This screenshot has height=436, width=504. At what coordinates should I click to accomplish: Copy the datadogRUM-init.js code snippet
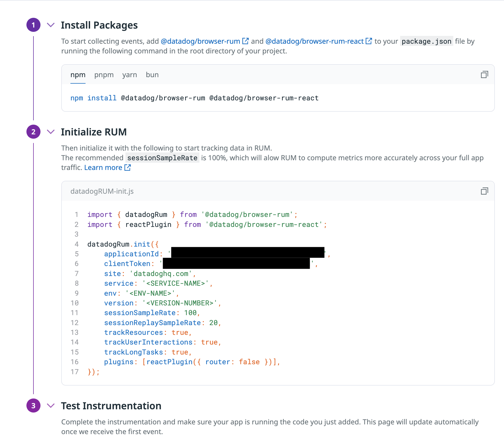point(484,191)
